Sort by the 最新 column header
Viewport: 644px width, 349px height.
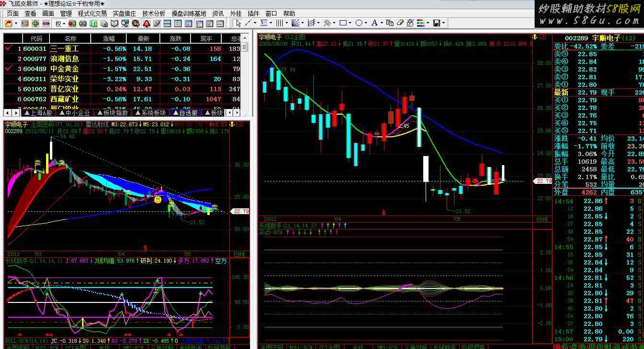143,38
